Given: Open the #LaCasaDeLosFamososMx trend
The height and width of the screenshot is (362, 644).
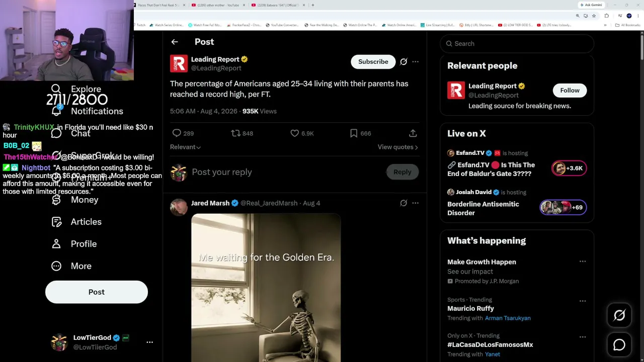Looking at the screenshot, I should click(490, 344).
